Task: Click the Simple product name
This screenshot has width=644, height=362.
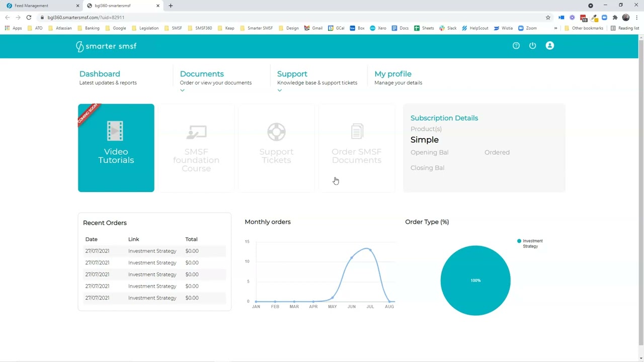Action: (x=425, y=140)
